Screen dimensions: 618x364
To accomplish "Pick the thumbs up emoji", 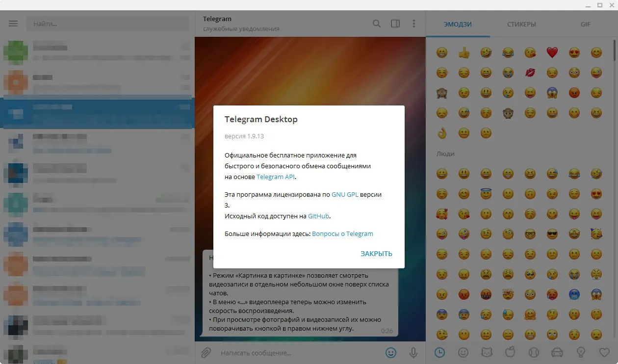I will [464, 52].
